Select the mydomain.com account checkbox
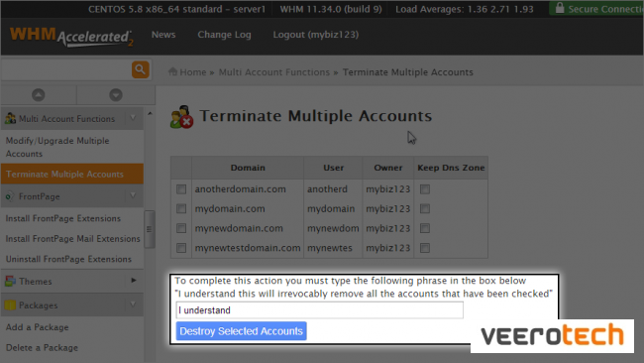Image resolution: width=644 pixels, height=363 pixels. [x=181, y=209]
